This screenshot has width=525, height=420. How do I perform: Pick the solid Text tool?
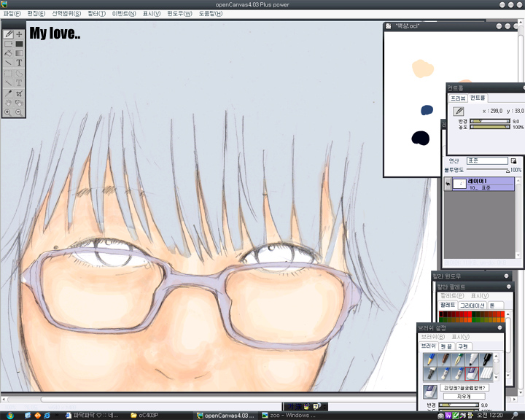pyautogui.click(x=19, y=63)
